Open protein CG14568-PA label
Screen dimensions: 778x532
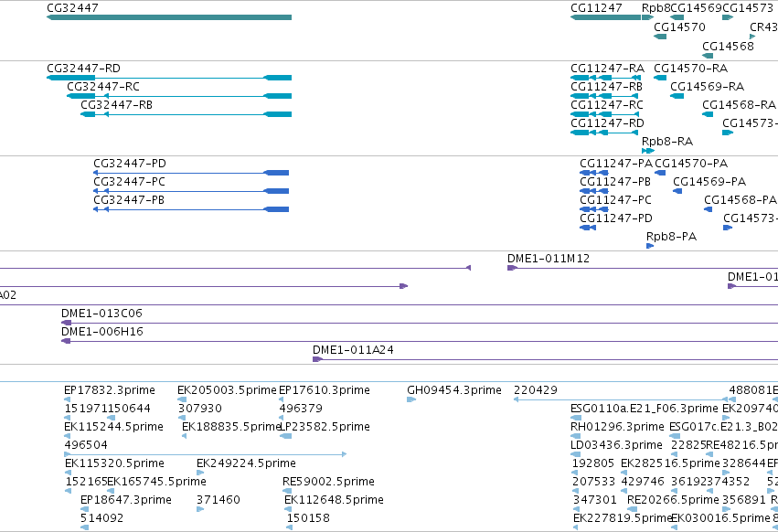pyautogui.click(x=741, y=200)
